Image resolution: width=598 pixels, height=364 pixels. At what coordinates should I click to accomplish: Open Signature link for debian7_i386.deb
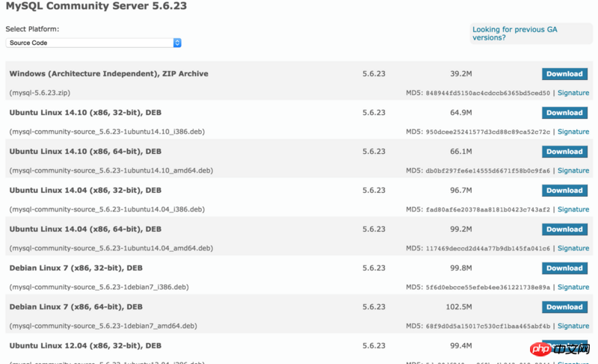pos(573,288)
